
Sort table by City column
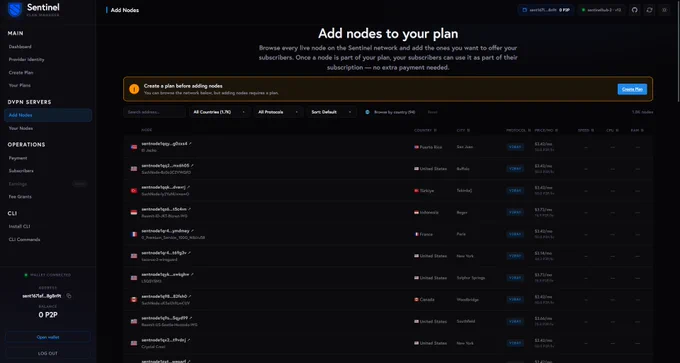click(463, 130)
